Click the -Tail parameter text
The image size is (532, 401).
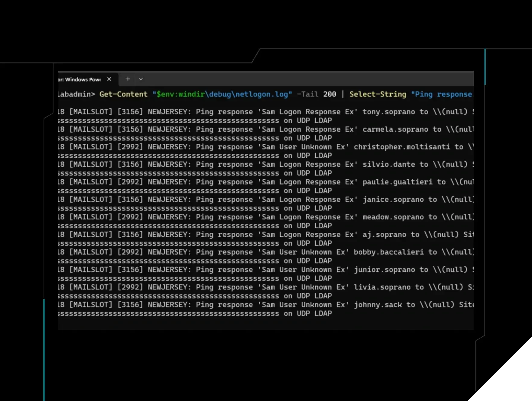point(307,94)
